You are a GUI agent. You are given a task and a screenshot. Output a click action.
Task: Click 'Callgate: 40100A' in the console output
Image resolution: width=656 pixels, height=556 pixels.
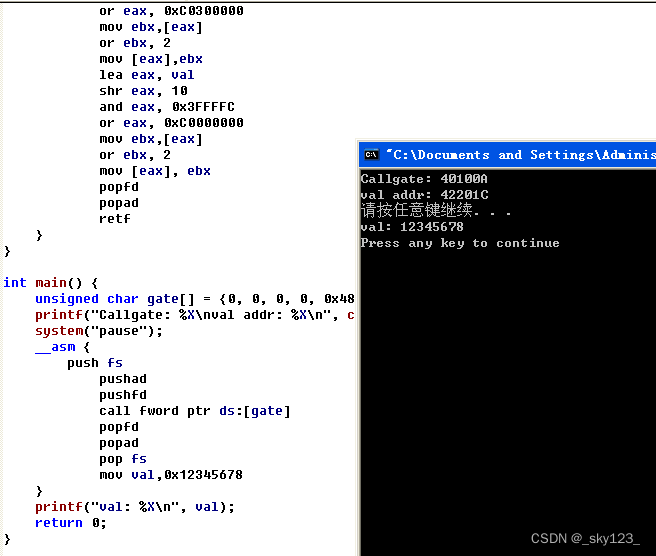point(424,179)
